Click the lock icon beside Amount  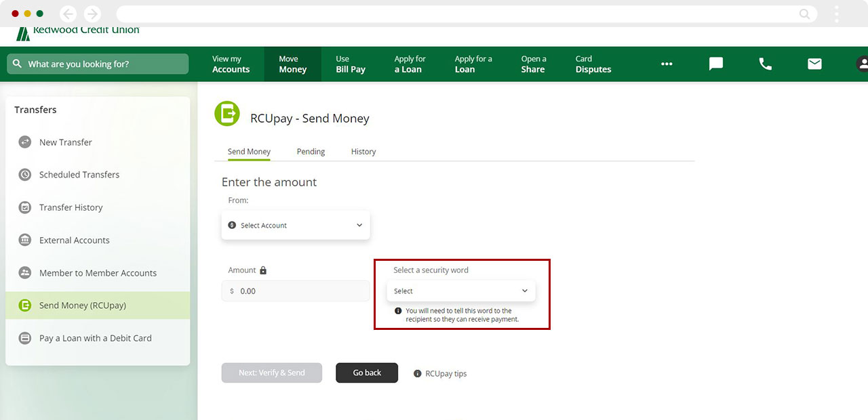pyautogui.click(x=263, y=270)
